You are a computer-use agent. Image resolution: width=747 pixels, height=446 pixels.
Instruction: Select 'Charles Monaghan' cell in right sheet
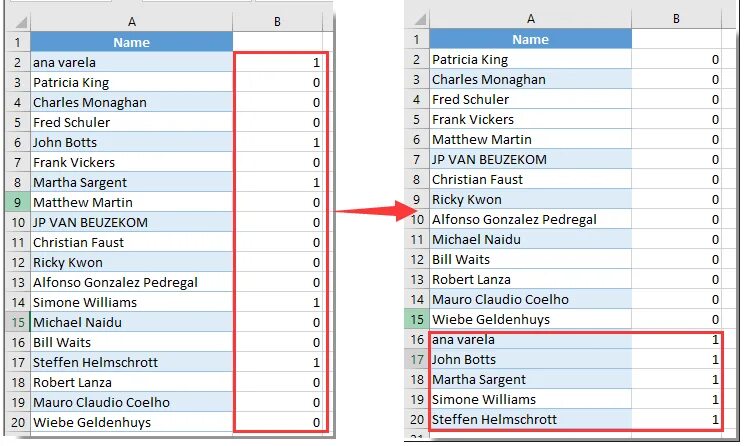coord(530,79)
